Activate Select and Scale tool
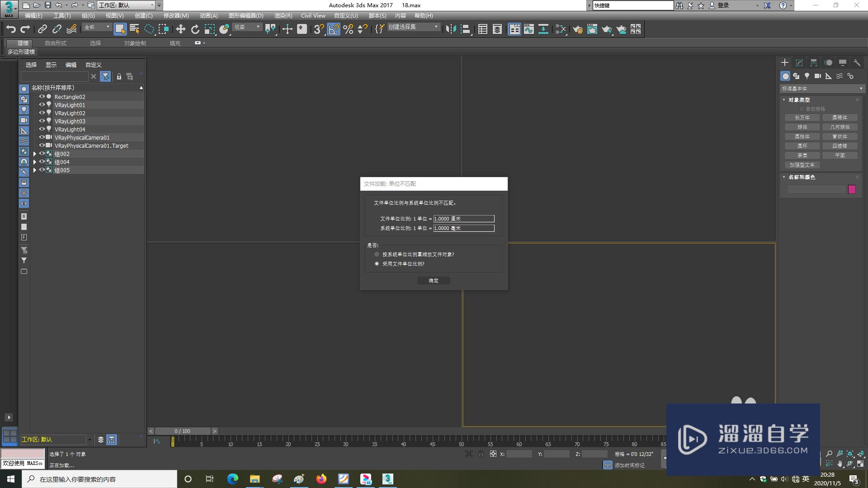 209,29
